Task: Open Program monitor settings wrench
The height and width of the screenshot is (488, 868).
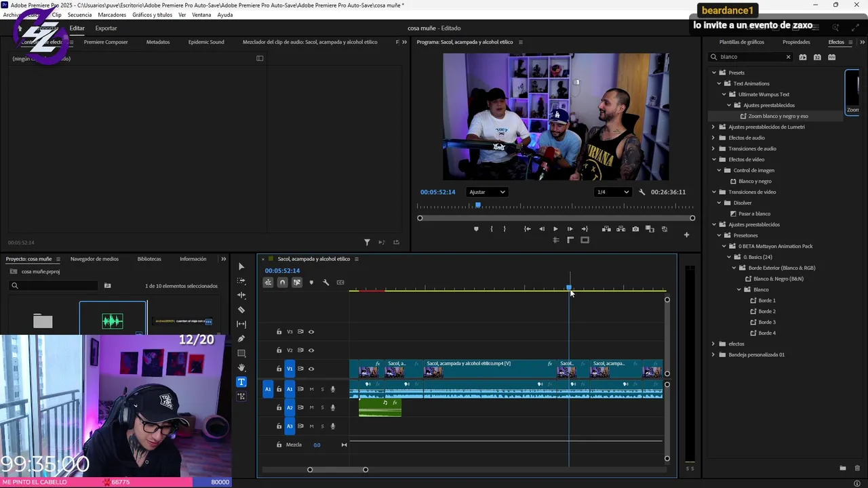Action: pyautogui.click(x=642, y=192)
